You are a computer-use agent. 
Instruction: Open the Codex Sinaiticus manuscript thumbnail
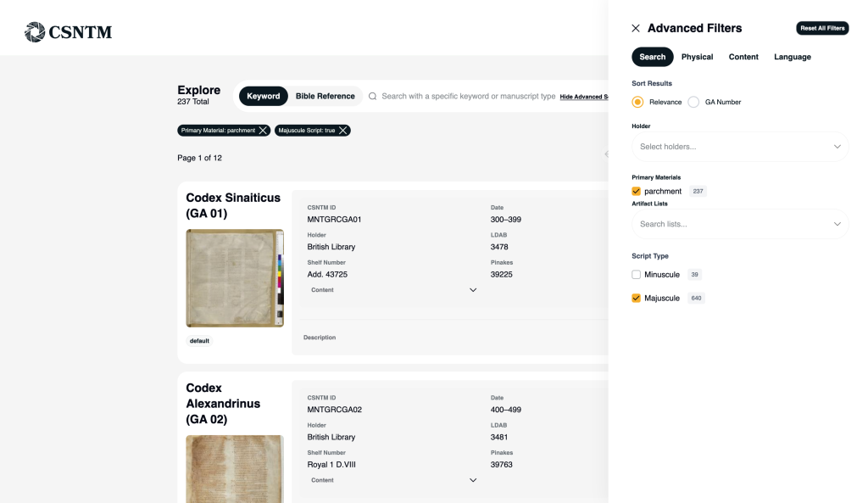(235, 278)
